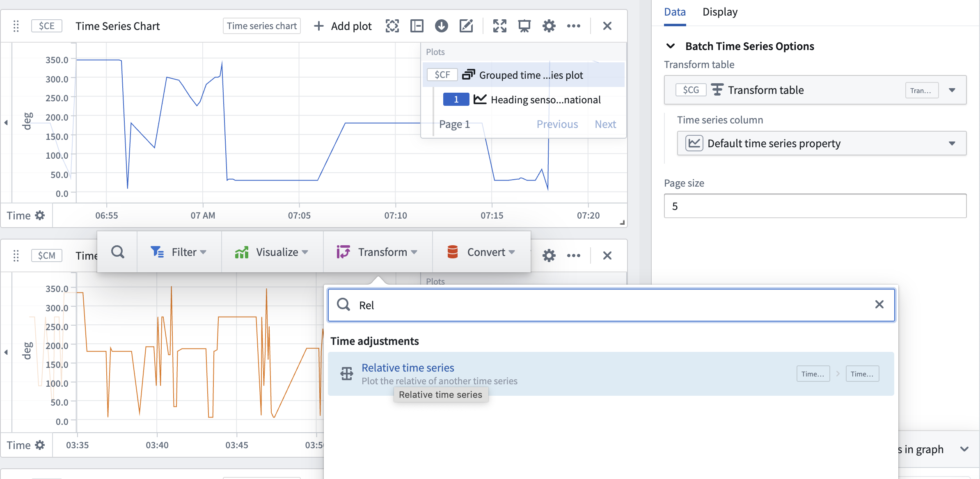Click Next in the plots pagination
The image size is (980, 479).
coord(605,124)
